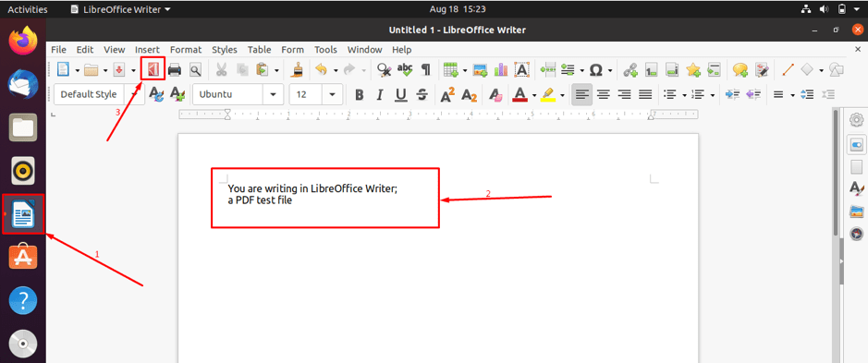Open the line spacing dropdown arrow
The height and width of the screenshot is (363, 868).
(x=792, y=95)
